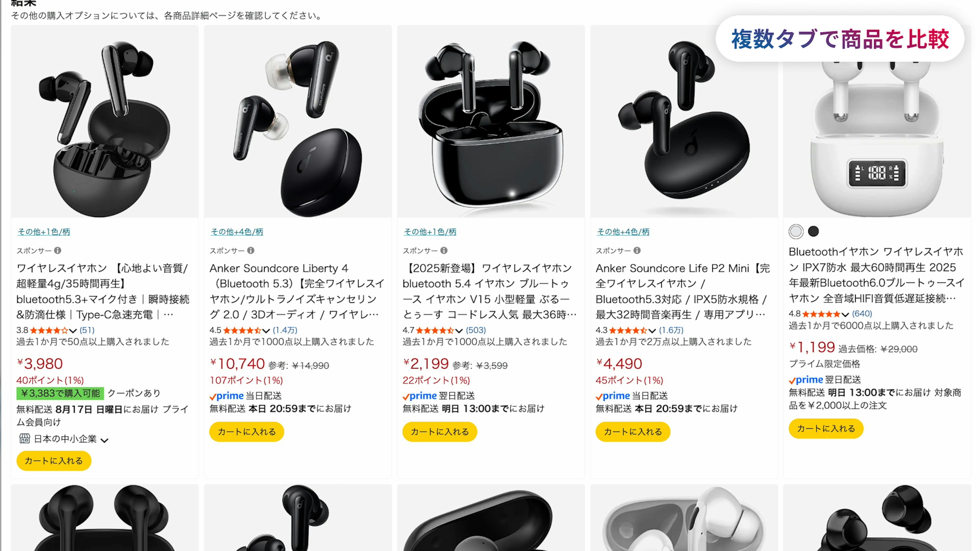This screenshot has width=980, height=551.
Task: Expand 日本の中小企業 dropdown arrow
Action: 105,440
